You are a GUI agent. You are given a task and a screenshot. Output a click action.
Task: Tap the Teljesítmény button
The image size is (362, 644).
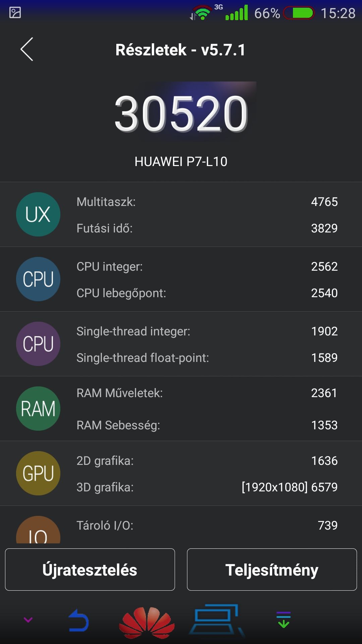click(272, 570)
